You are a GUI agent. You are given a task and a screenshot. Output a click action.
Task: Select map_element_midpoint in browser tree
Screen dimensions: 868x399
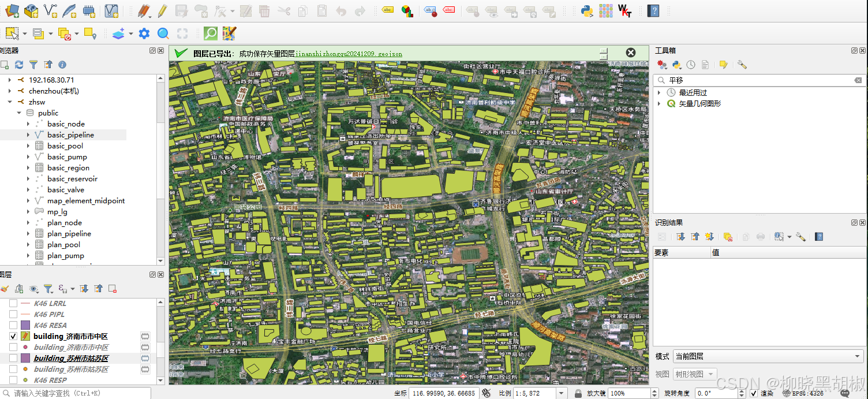(86, 200)
